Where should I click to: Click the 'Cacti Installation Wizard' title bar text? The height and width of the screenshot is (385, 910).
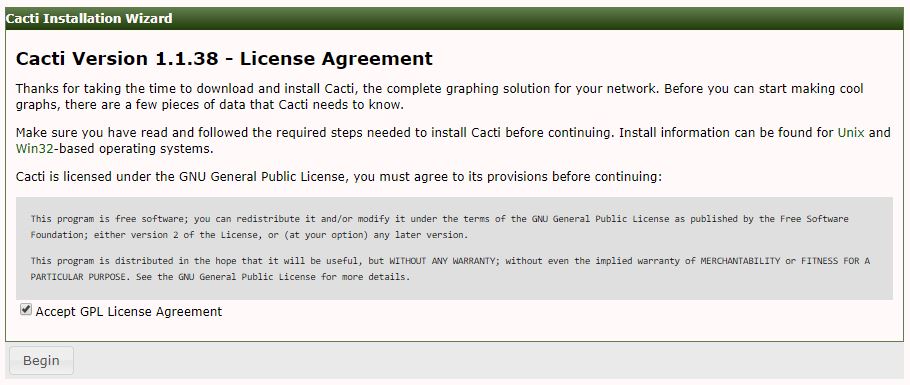pos(89,19)
